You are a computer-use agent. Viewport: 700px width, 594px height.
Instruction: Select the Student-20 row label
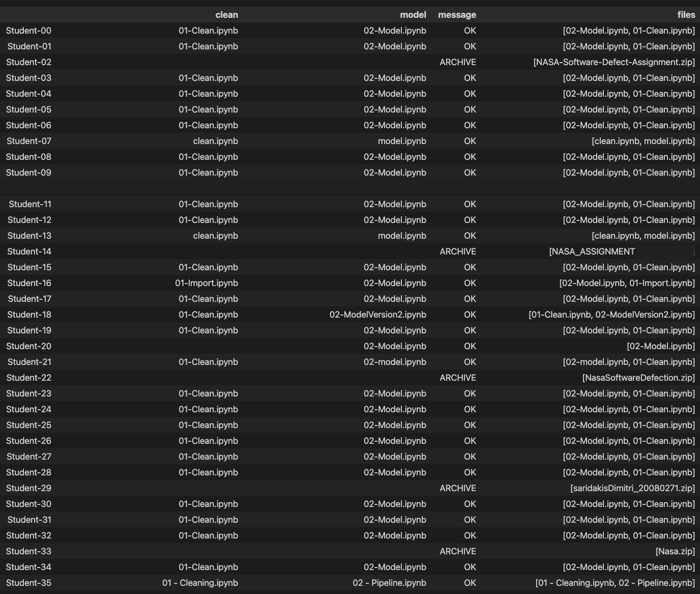[28, 346]
